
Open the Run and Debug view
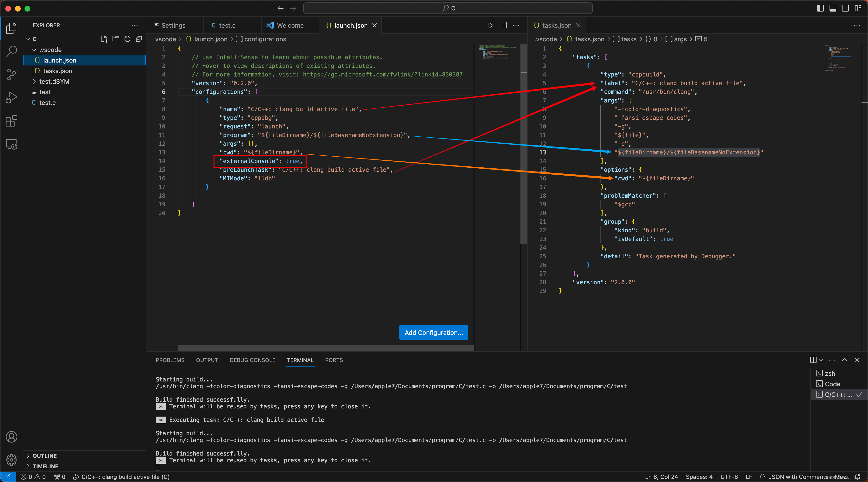click(x=12, y=98)
